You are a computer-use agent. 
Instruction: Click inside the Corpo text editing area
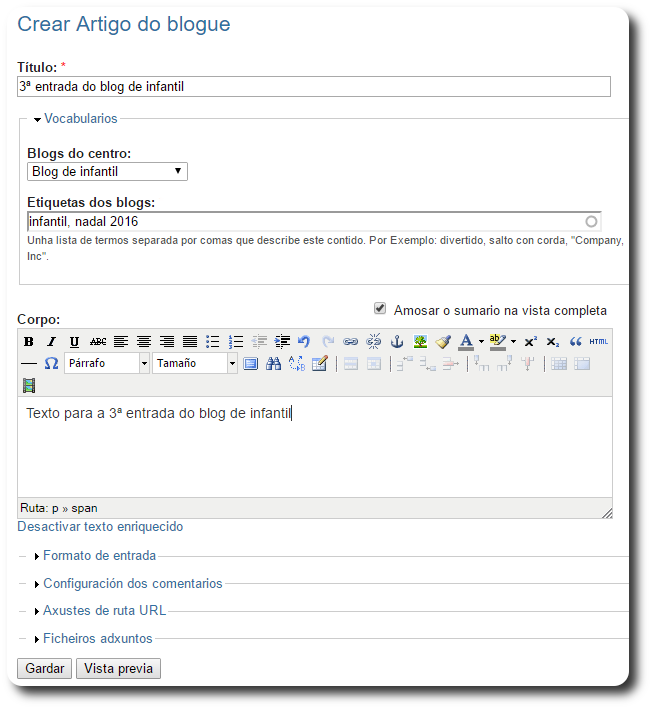315,447
